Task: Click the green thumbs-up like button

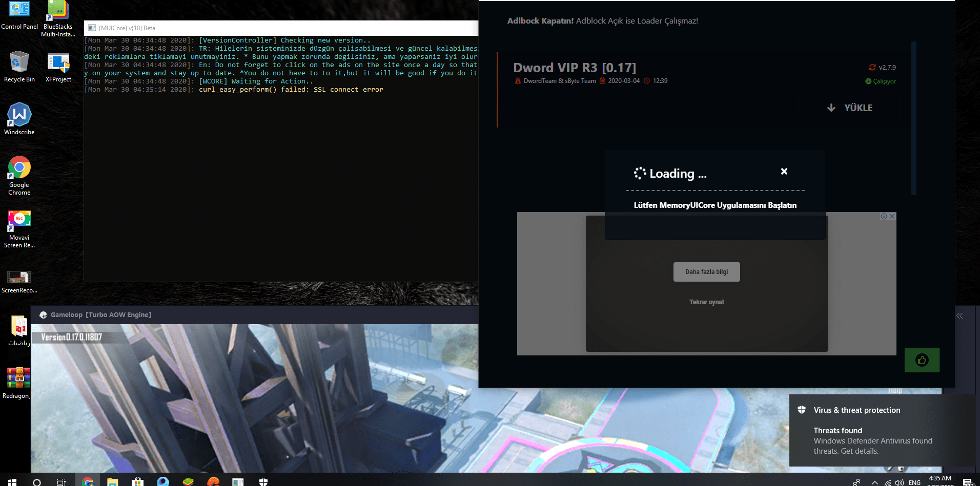Action: pos(922,360)
